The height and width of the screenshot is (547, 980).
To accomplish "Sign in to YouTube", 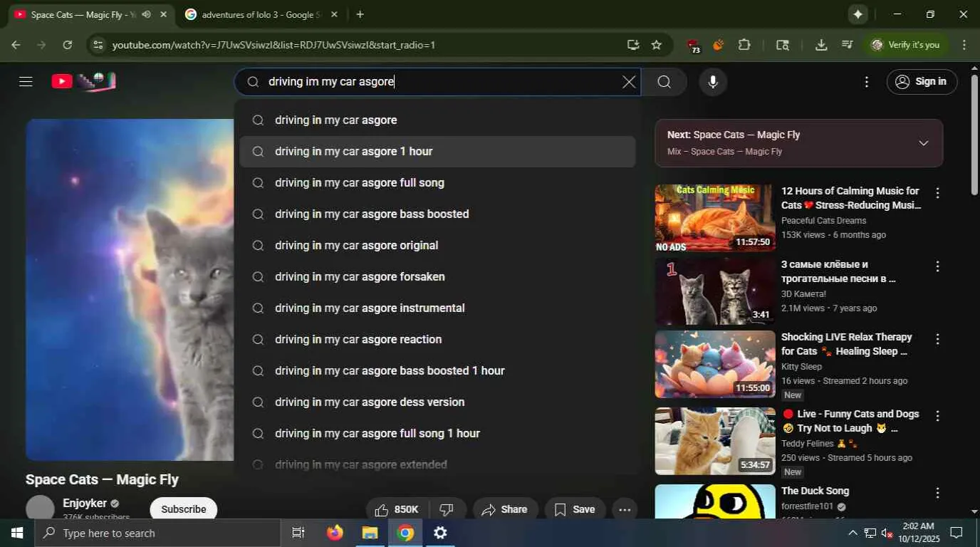I will click(922, 82).
